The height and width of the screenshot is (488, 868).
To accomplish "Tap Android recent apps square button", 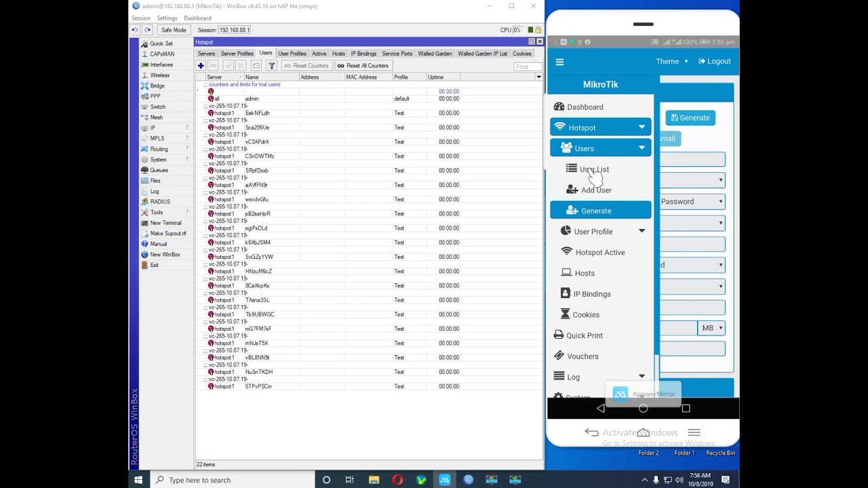I will point(686,409).
